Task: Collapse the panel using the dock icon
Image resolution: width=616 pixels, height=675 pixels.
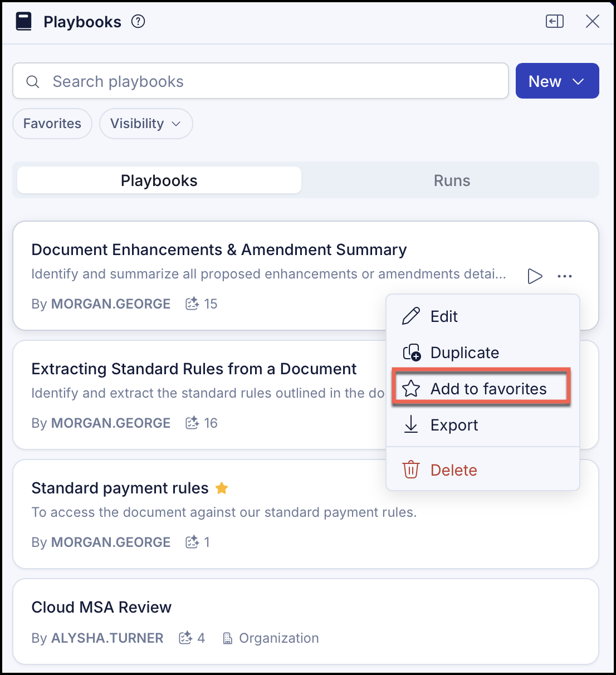Action: point(555,22)
